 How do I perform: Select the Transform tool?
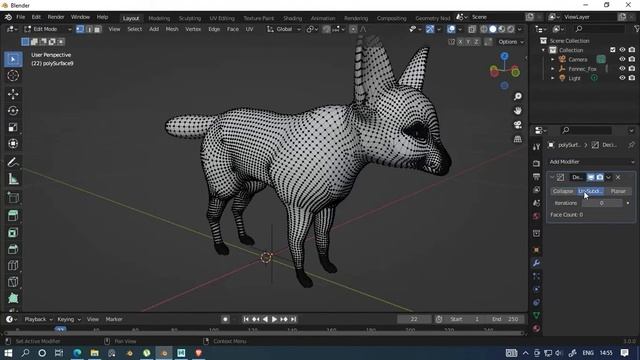point(13,144)
